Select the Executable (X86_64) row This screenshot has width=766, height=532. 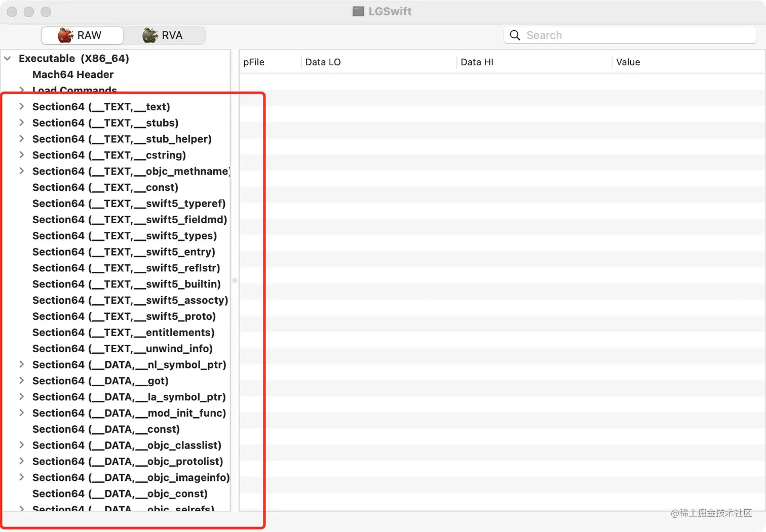(x=116, y=58)
